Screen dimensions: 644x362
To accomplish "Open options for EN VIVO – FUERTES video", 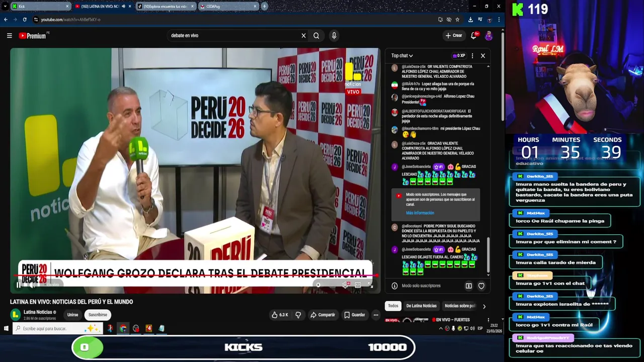I will (488, 320).
